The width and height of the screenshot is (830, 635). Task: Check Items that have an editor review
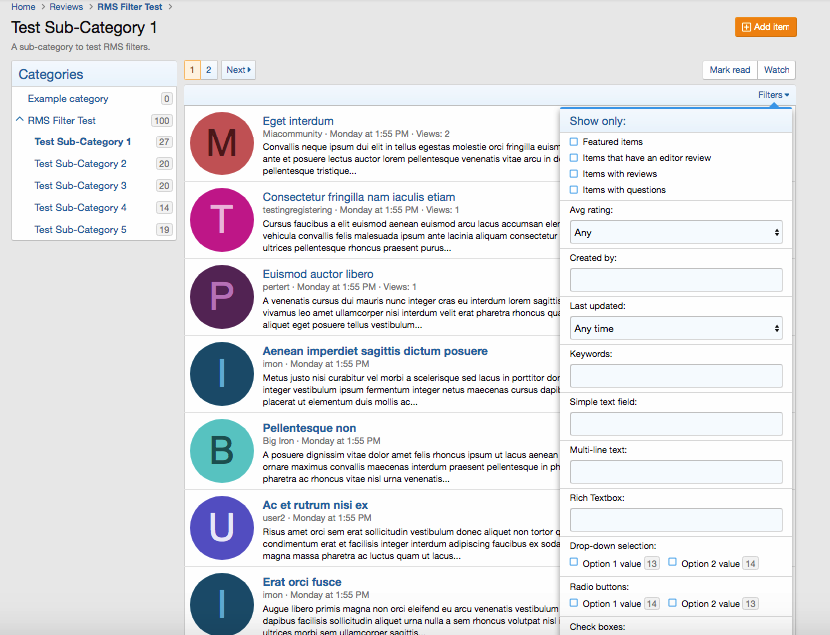point(574,158)
